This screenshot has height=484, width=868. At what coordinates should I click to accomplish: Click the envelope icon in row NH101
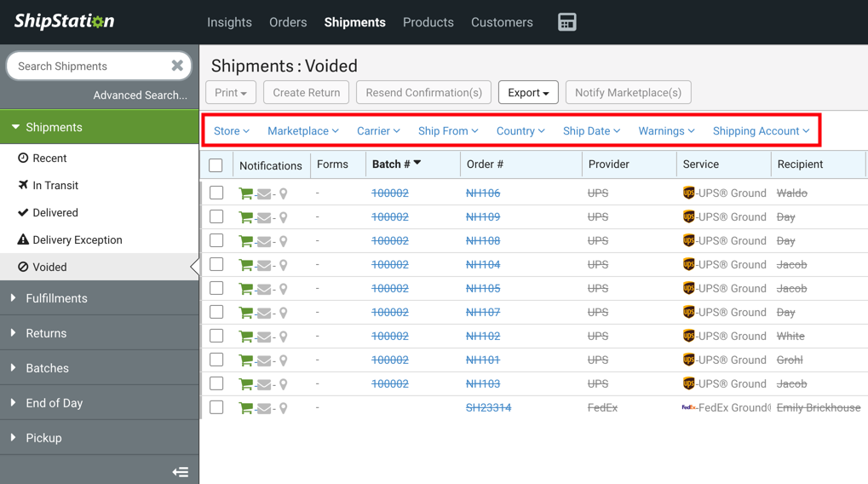(x=264, y=360)
